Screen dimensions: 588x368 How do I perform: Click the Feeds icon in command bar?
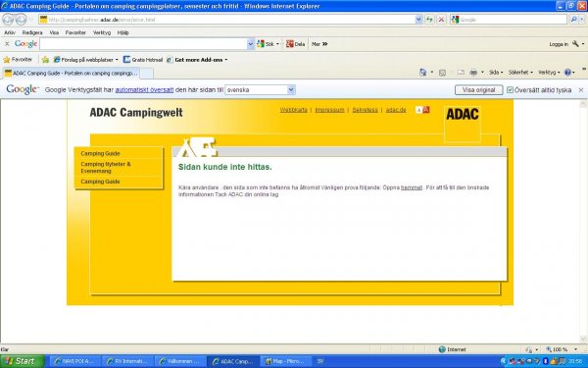[x=442, y=72]
